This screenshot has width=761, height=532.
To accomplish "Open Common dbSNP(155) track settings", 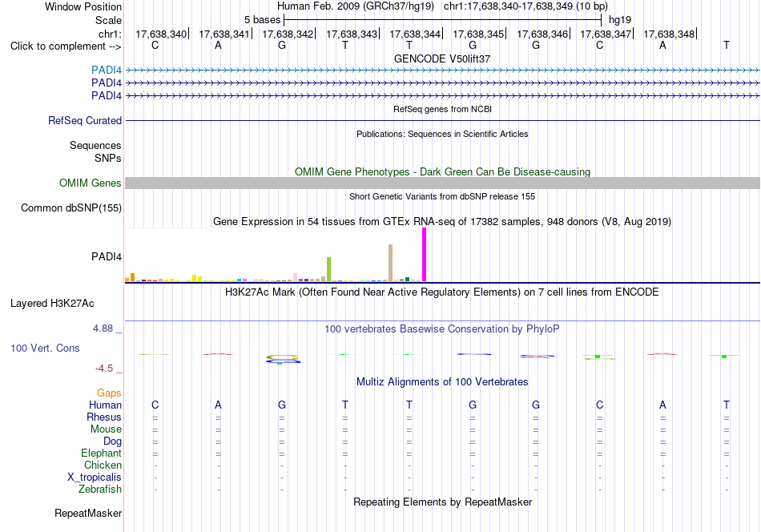I will (x=71, y=208).
